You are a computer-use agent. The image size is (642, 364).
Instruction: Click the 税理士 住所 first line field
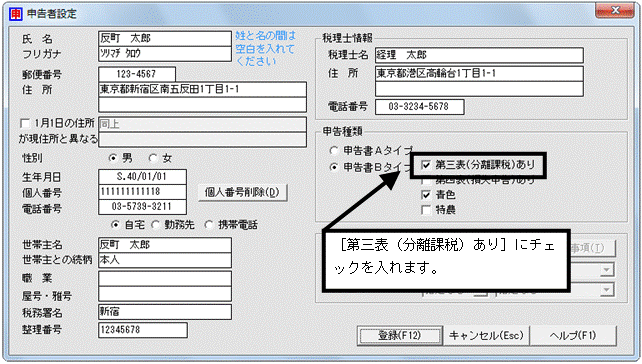pyautogui.click(x=479, y=74)
